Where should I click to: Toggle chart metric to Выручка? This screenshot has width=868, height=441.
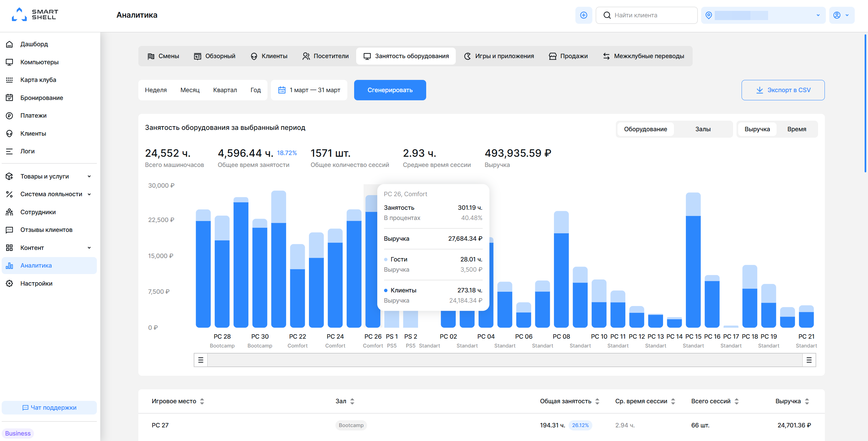click(757, 129)
